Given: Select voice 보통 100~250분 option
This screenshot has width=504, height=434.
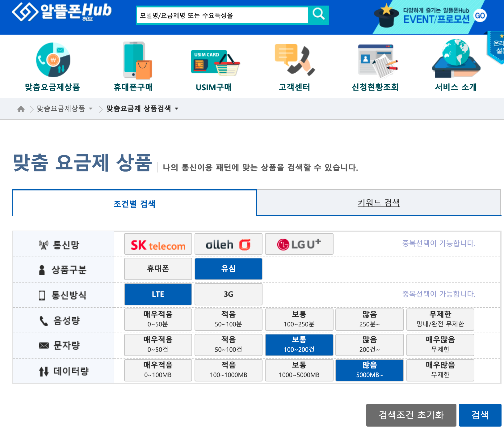Looking at the screenshot, I should [299, 320].
